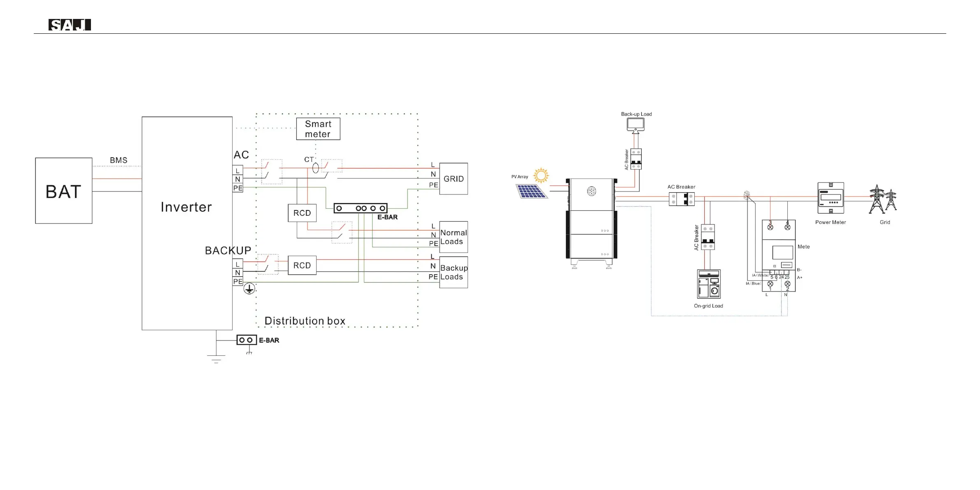Click the A+ terminal label

[800, 278]
